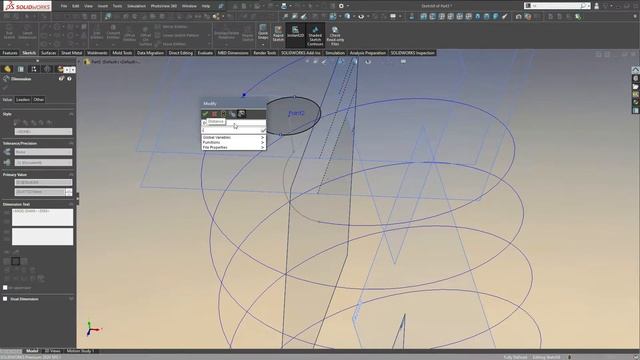Expand the Global Variables submenu
640x360 pixels.
click(233, 138)
